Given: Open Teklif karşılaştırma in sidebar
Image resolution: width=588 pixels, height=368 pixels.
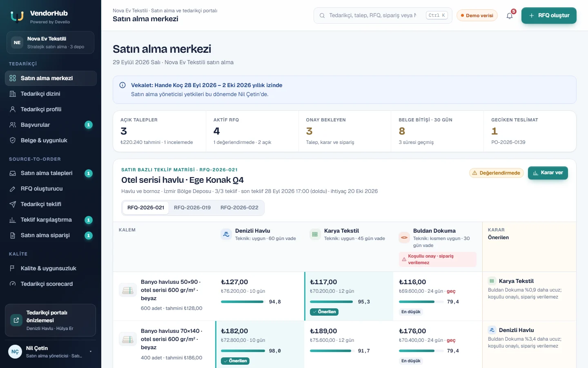Looking at the screenshot, I should tap(51, 220).
